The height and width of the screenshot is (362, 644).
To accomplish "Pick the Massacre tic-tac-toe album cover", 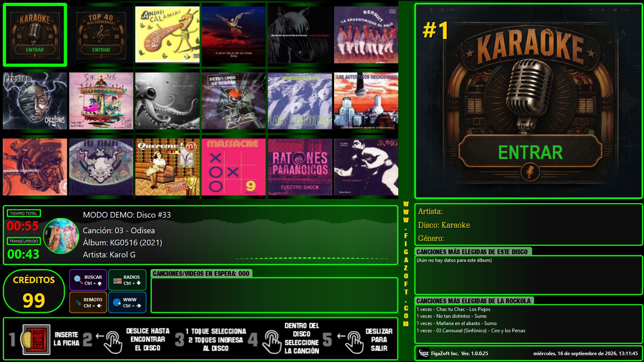I will click(x=233, y=167).
